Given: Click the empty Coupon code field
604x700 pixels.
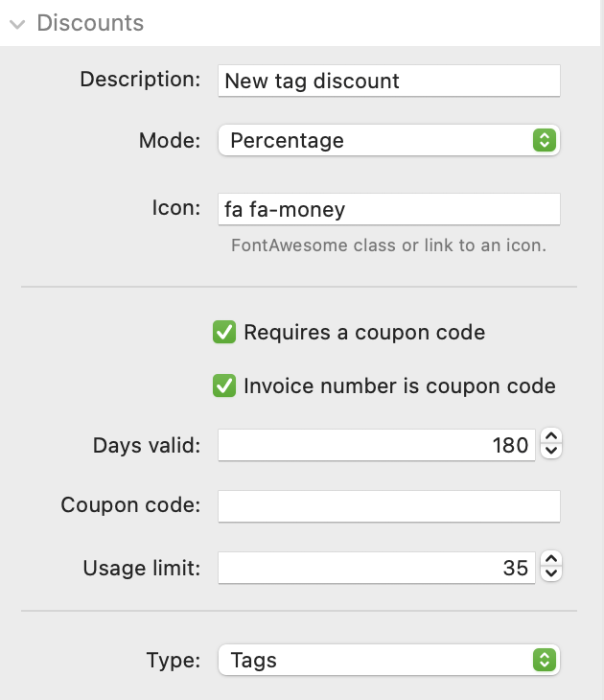Looking at the screenshot, I should click(388, 506).
